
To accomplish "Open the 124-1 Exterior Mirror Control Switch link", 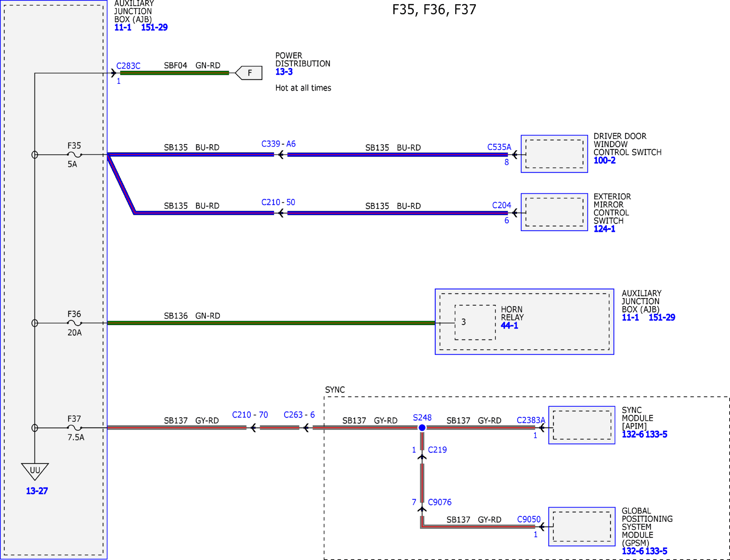I will tap(604, 229).
